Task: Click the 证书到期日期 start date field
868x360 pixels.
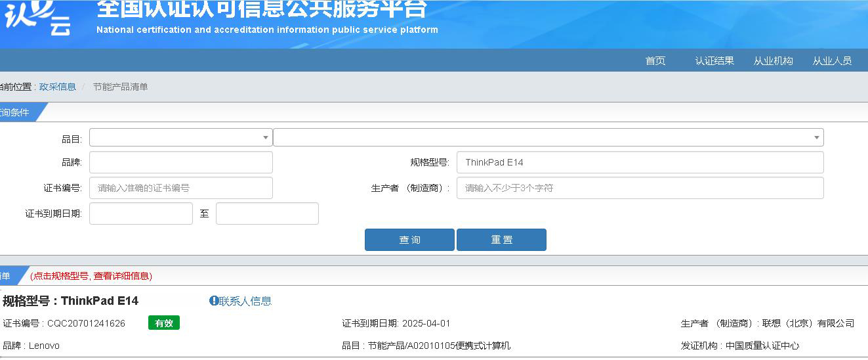Action: pyautogui.click(x=141, y=214)
